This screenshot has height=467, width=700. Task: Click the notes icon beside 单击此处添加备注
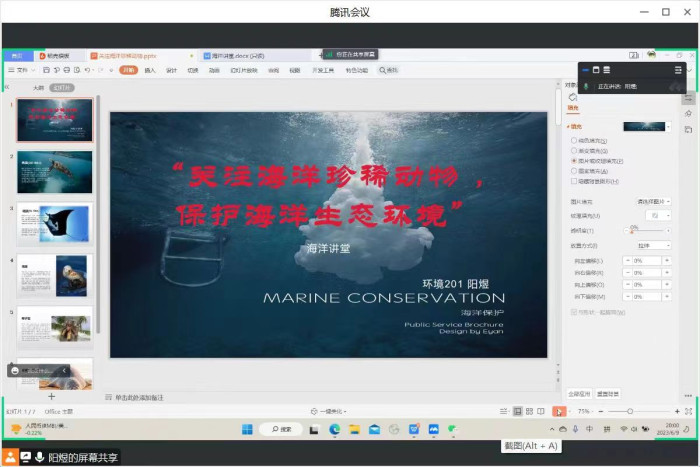[108, 397]
